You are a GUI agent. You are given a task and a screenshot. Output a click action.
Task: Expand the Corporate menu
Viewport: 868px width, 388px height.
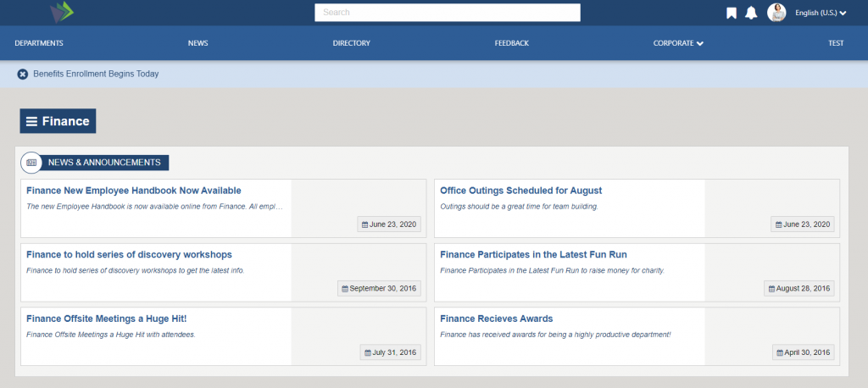678,43
